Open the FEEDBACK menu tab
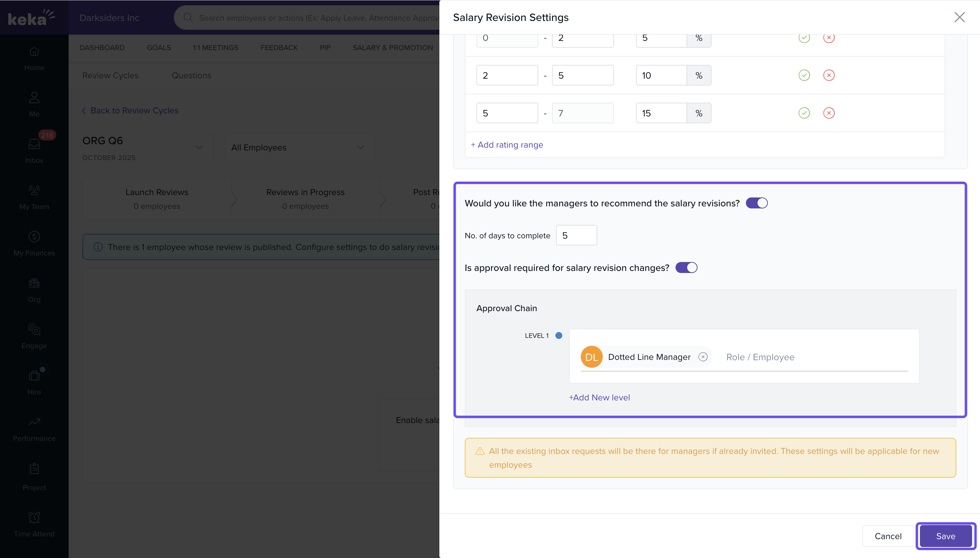 tap(278, 47)
